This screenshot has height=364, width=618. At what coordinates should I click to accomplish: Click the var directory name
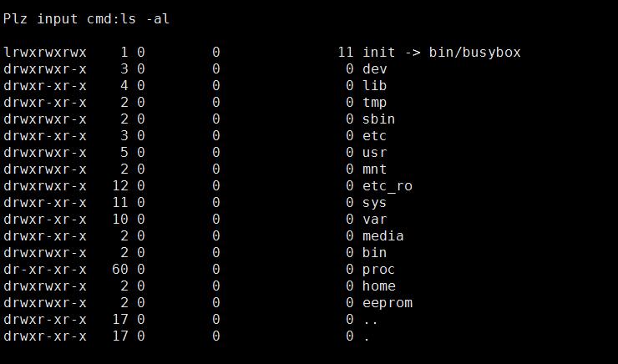(374, 219)
